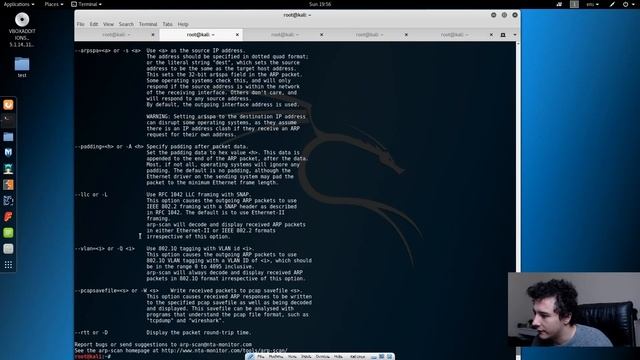Click the '--rtt or -D' option text
Screen dimensions: 640x360
(x=91, y=333)
